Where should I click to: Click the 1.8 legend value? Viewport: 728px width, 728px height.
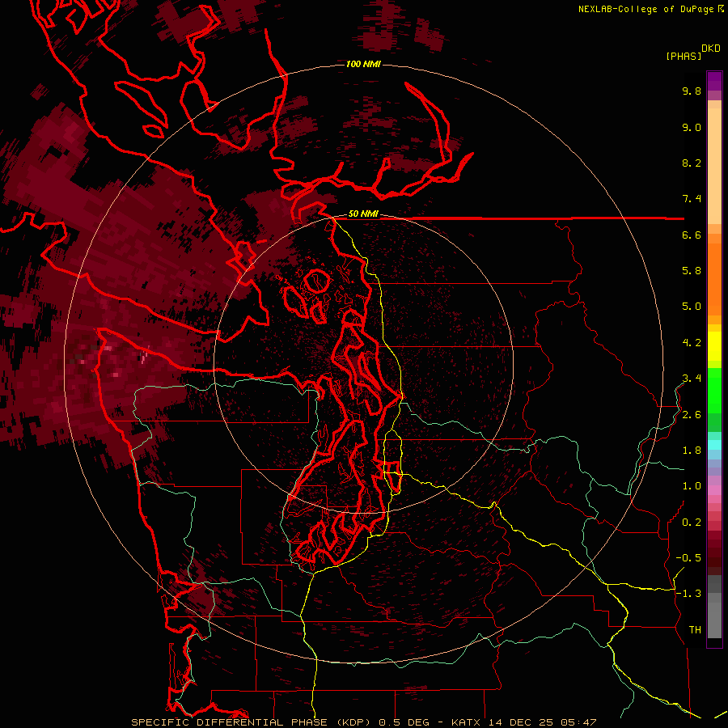point(692,451)
